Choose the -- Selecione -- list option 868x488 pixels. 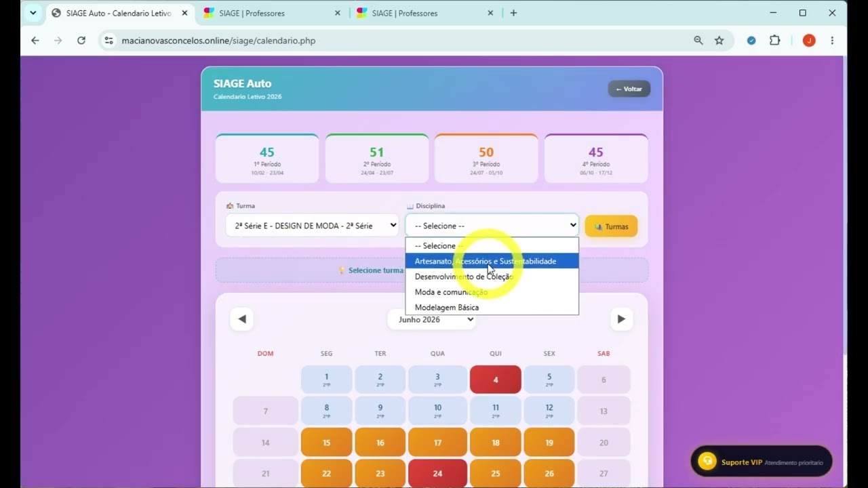(x=492, y=246)
